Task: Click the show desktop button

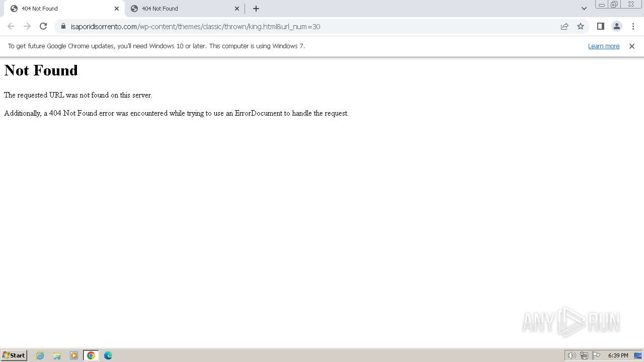Action: [638, 355]
